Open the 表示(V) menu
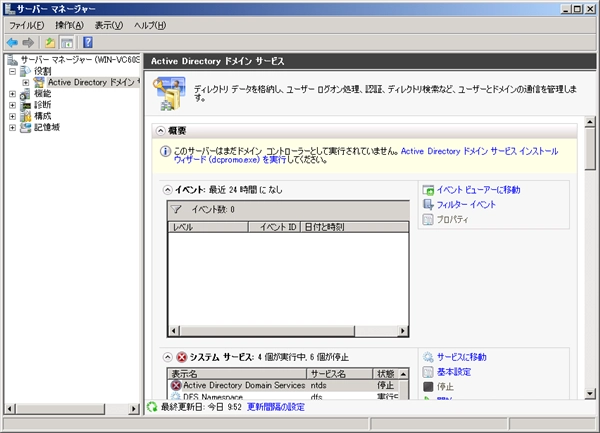The height and width of the screenshot is (433, 600). tap(109, 25)
